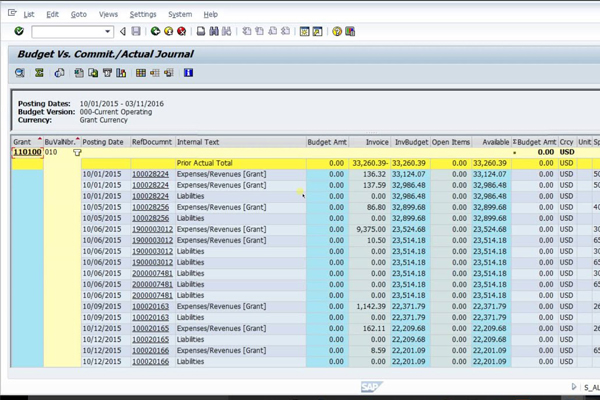Click the window menu icon left of List
The image size is (600, 400).
tap(12, 13)
